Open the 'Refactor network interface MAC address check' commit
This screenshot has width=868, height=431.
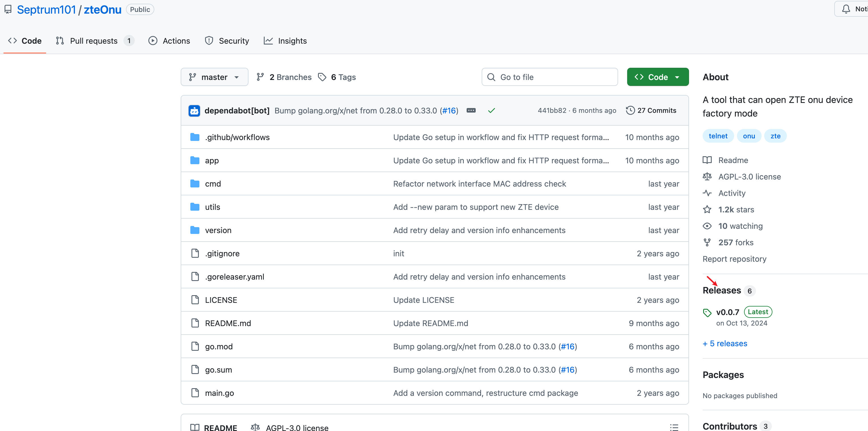(x=479, y=183)
